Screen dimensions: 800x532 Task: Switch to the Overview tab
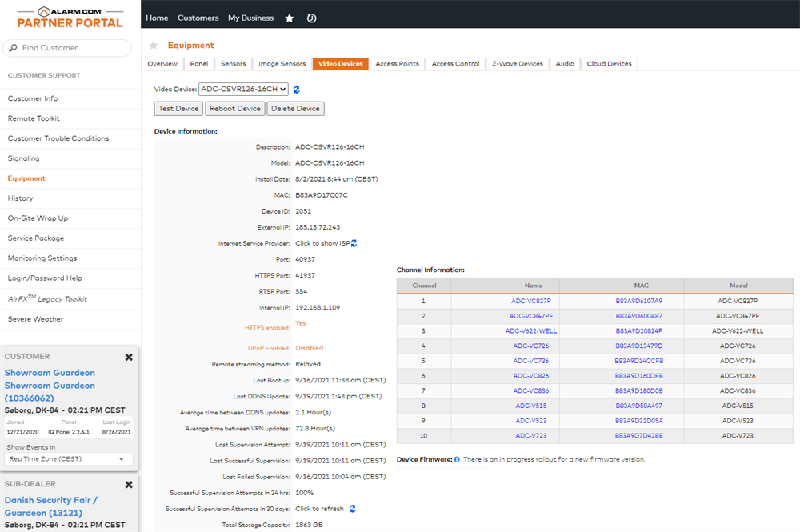(x=162, y=64)
